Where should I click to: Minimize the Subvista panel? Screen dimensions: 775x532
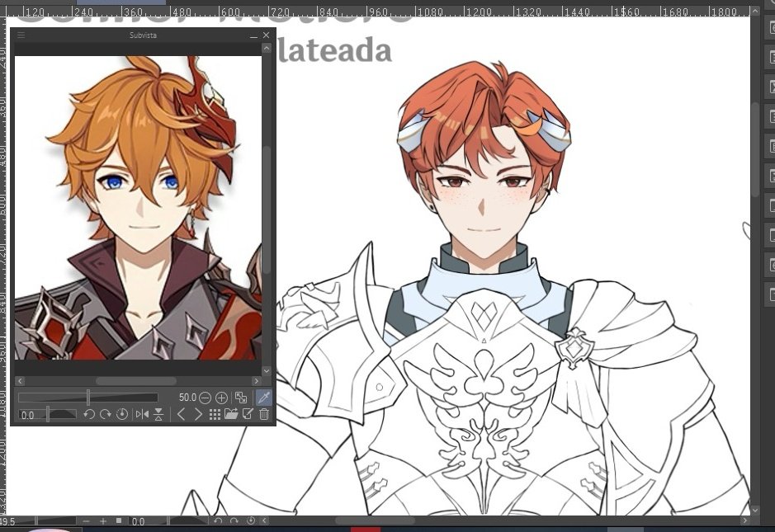tap(253, 35)
